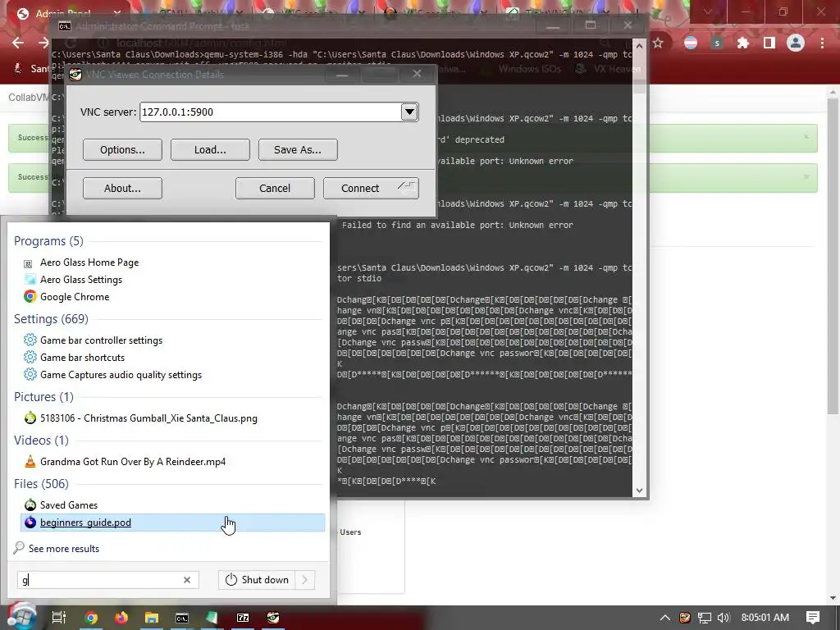
Task: Toggle Chrome side panel icon
Action: (x=769, y=43)
